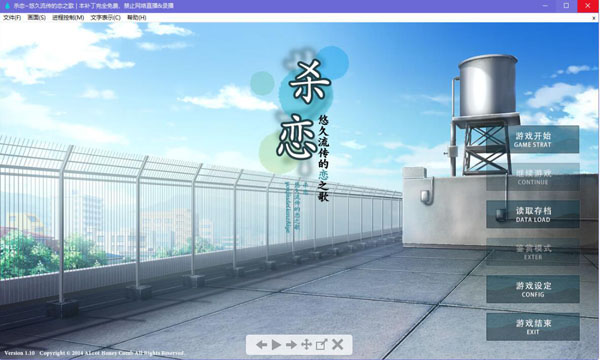Click the left arrow in bottom viewer toolbar
Screen dimensions: 600x360
click(x=261, y=345)
